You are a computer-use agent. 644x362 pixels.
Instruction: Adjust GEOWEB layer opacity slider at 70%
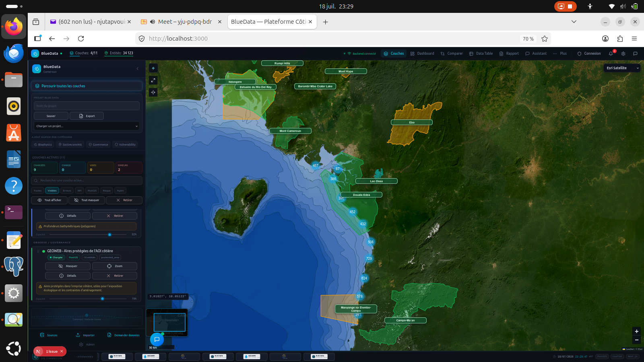87,299
